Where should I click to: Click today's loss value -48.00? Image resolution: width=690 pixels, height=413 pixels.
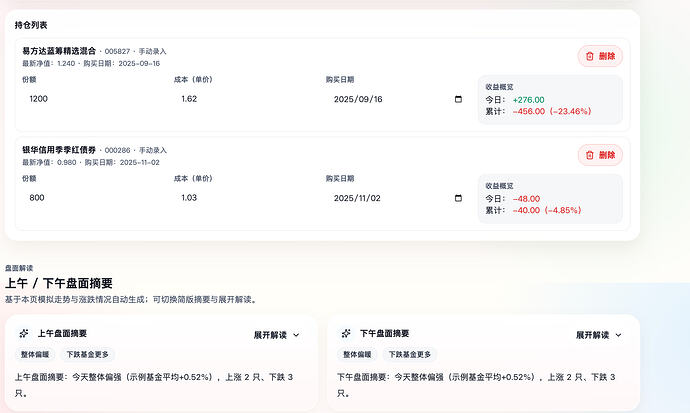[526, 199]
